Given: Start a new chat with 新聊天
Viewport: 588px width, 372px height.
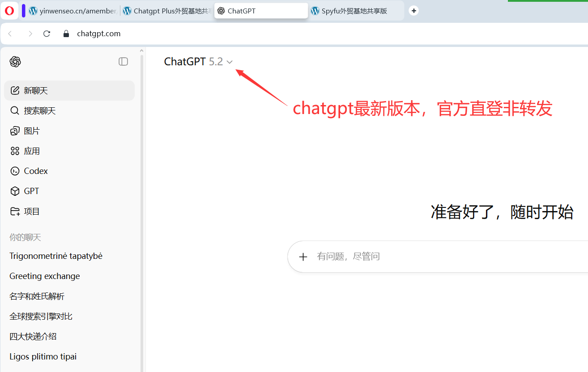Looking at the screenshot, I should [69, 90].
